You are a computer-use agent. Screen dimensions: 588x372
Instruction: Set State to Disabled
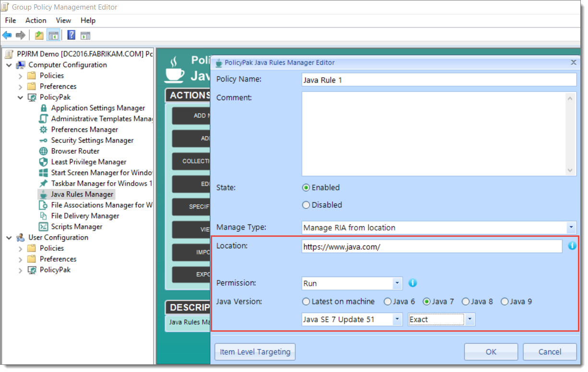pyautogui.click(x=306, y=205)
